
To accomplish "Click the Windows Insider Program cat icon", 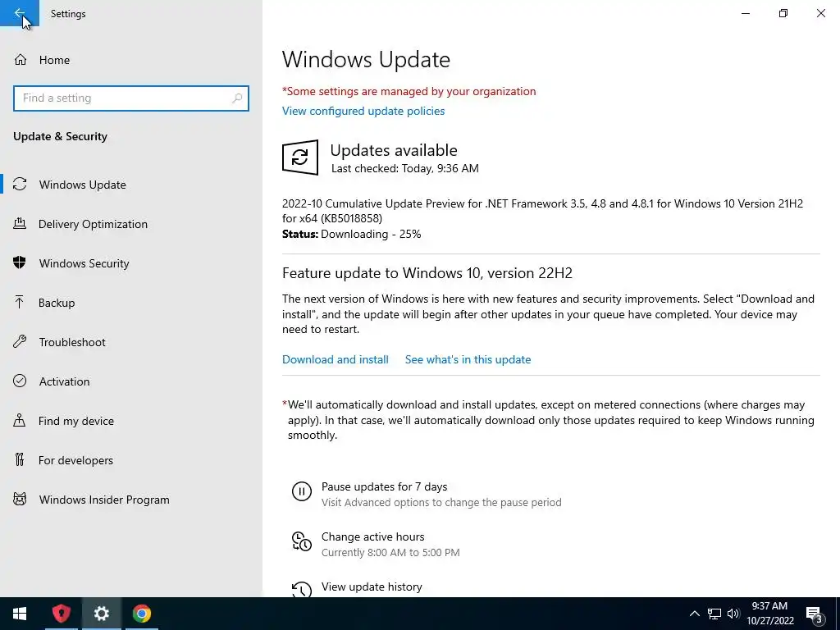I will tap(20, 500).
